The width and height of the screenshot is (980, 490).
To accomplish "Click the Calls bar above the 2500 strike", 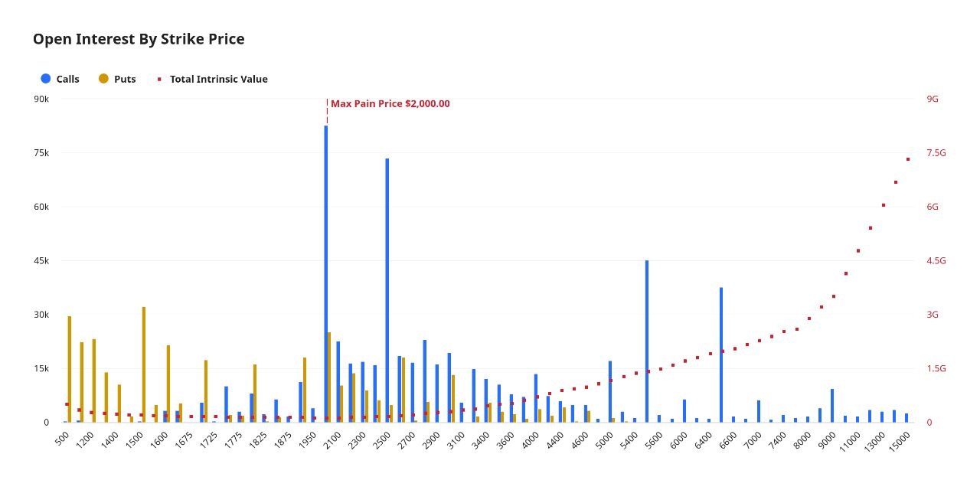I will tap(387, 290).
